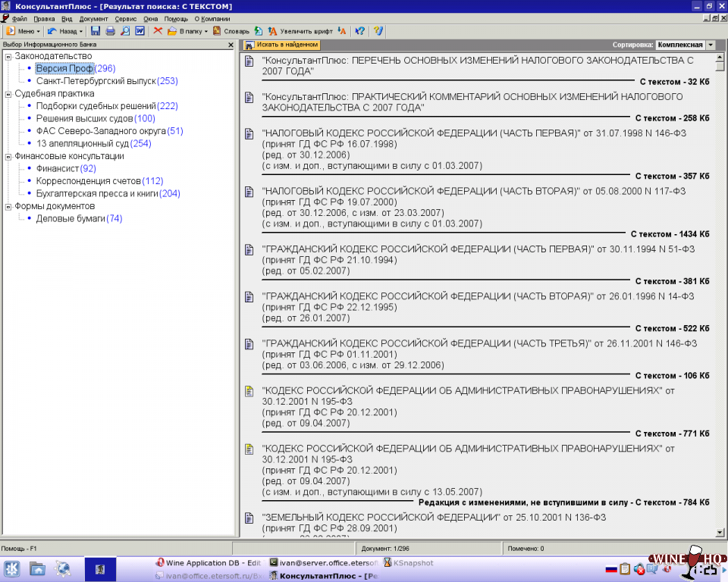This screenshot has height=582, width=728.
Task: Open the Сортировка Комплексная dropdown
Action: pyautogui.click(x=710, y=45)
